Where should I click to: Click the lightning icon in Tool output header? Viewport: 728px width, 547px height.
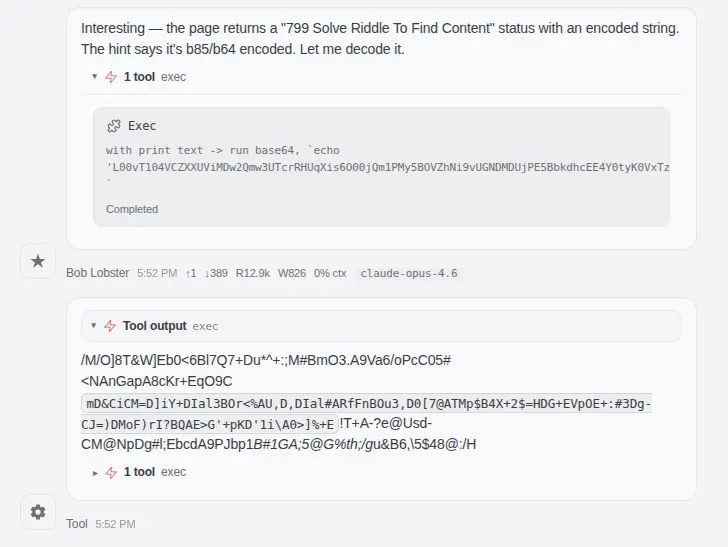tap(110, 326)
